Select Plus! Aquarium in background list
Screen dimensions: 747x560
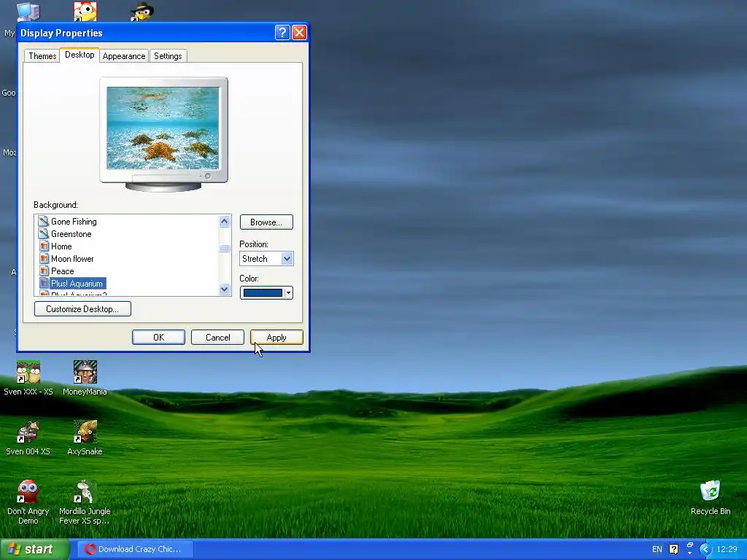(77, 284)
